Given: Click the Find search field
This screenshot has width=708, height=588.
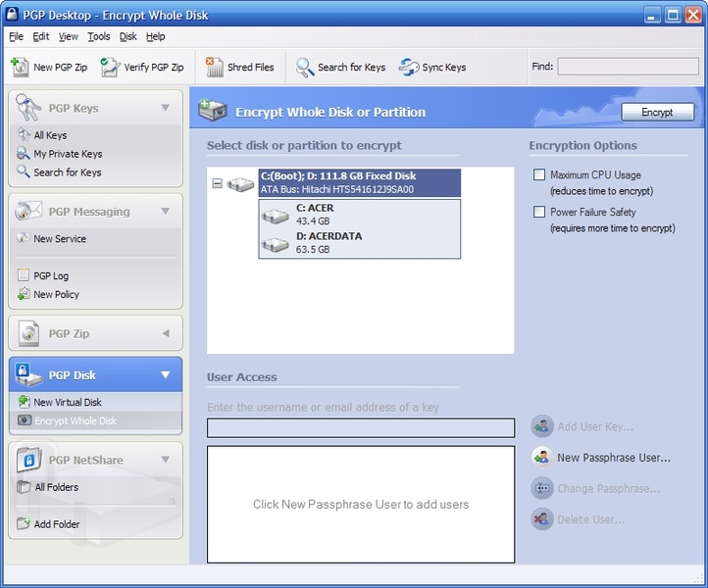Looking at the screenshot, I should pos(628,67).
